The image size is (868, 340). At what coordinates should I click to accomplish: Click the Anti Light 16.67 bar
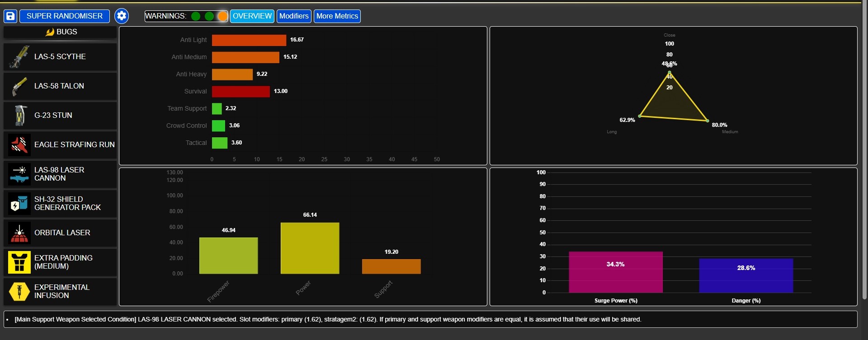tap(249, 40)
